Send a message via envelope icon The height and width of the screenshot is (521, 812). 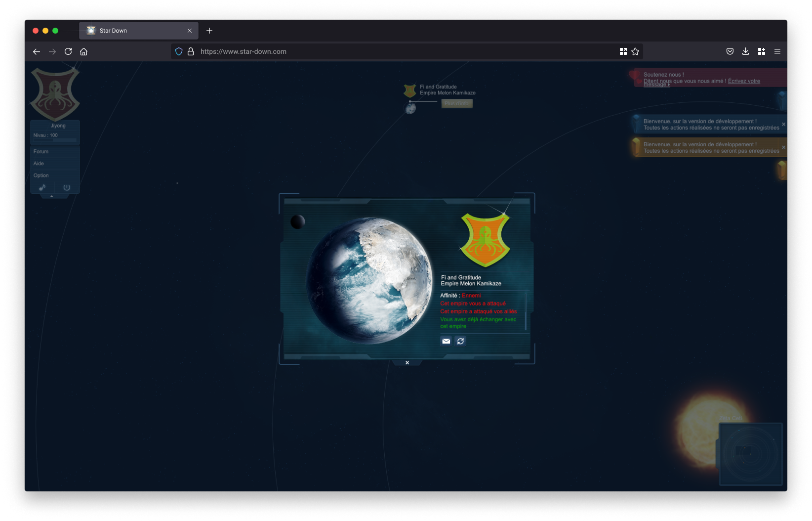coord(446,341)
